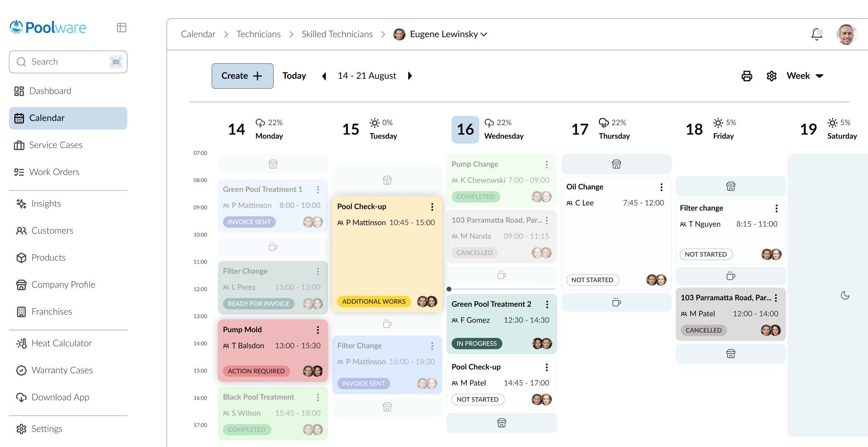Click the store icon atop Thursday column

point(616,164)
